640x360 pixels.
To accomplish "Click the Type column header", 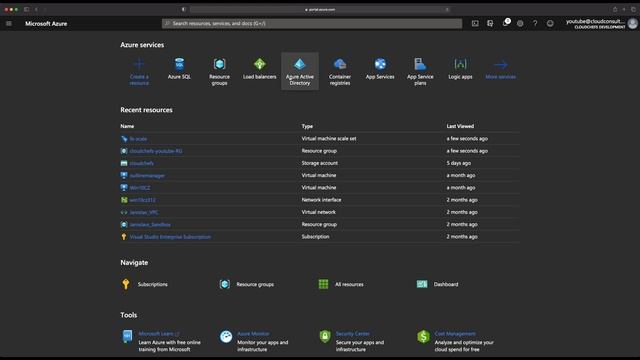I will coord(307,126).
